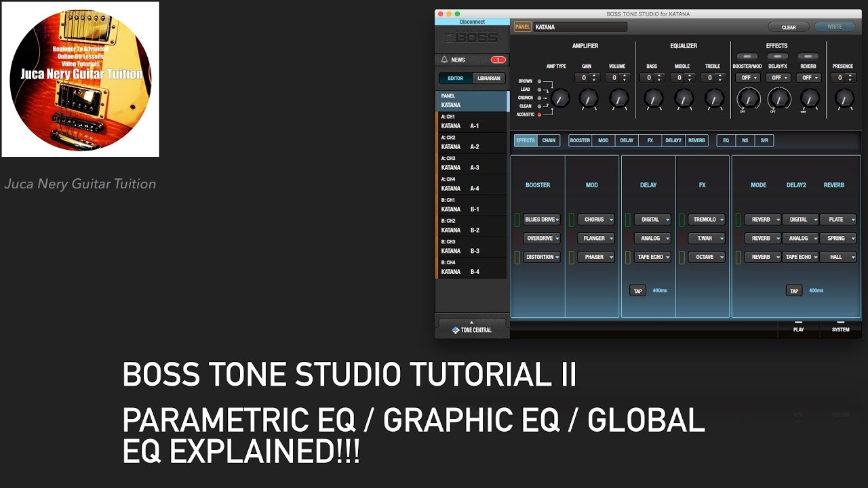868x488 pixels.
Task: Toggle the BOOSTER/MOD effect button
Action: (747, 56)
